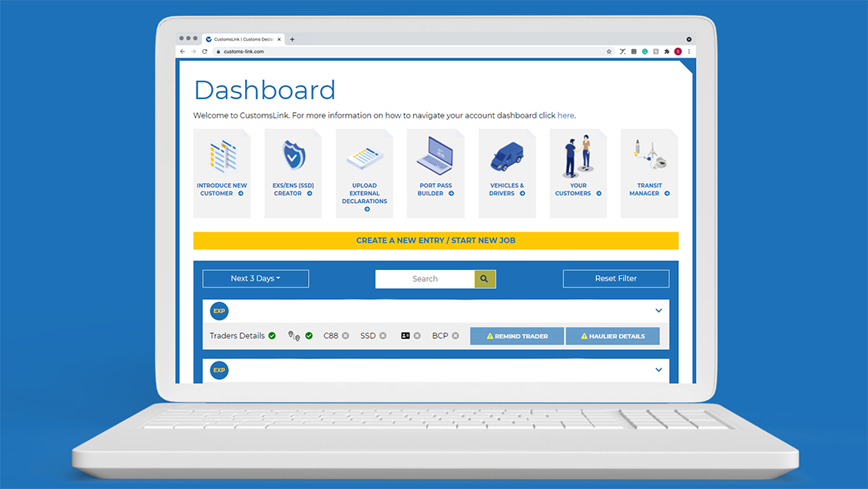Screen dimensions: 868x489
Task: Click the Traders Details text
Action: click(237, 335)
